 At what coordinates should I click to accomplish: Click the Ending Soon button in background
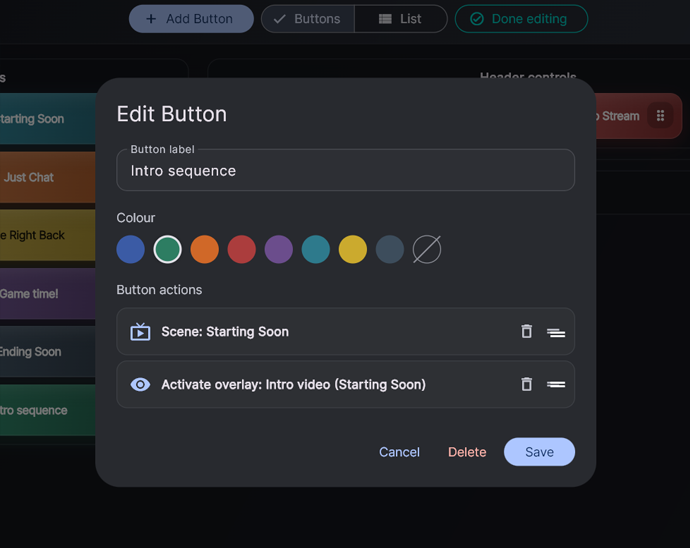click(x=48, y=352)
